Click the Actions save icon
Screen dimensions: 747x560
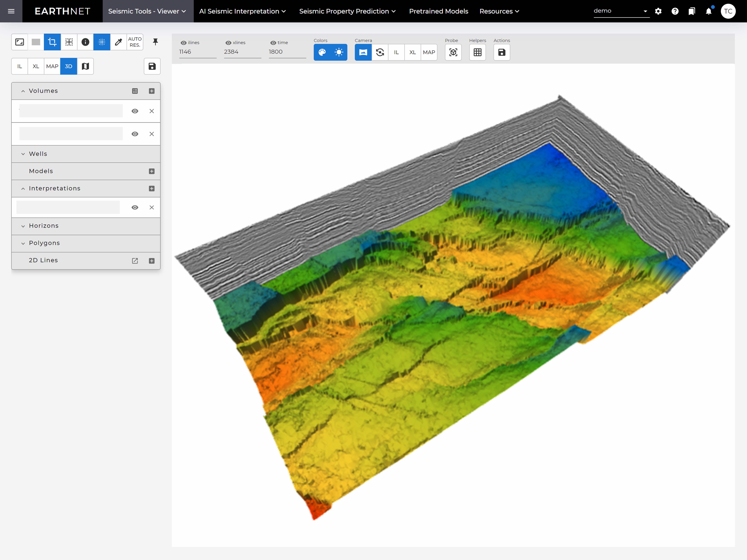click(502, 52)
